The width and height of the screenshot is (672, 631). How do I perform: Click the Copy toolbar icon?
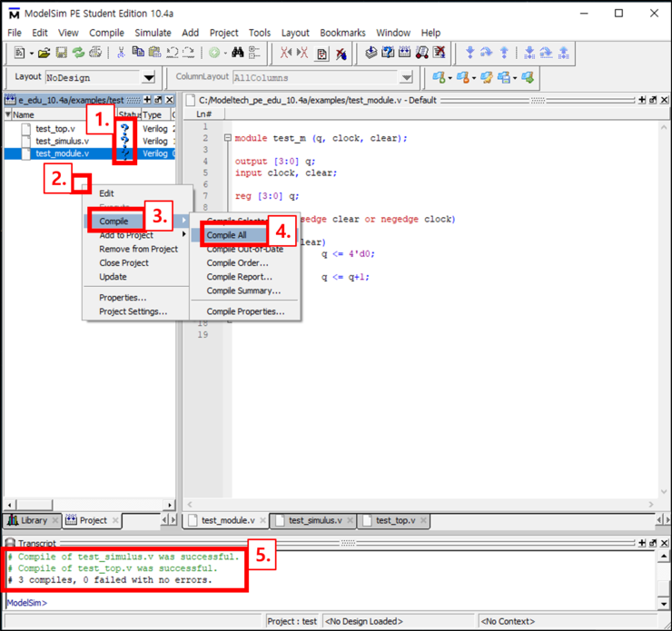[x=138, y=52]
